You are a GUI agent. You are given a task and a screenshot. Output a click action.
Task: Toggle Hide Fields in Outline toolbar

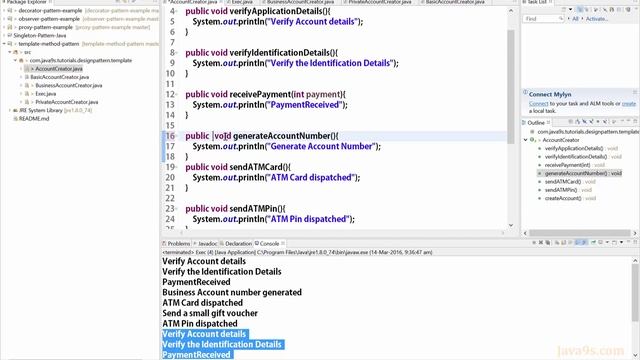(x=584, y=122)
